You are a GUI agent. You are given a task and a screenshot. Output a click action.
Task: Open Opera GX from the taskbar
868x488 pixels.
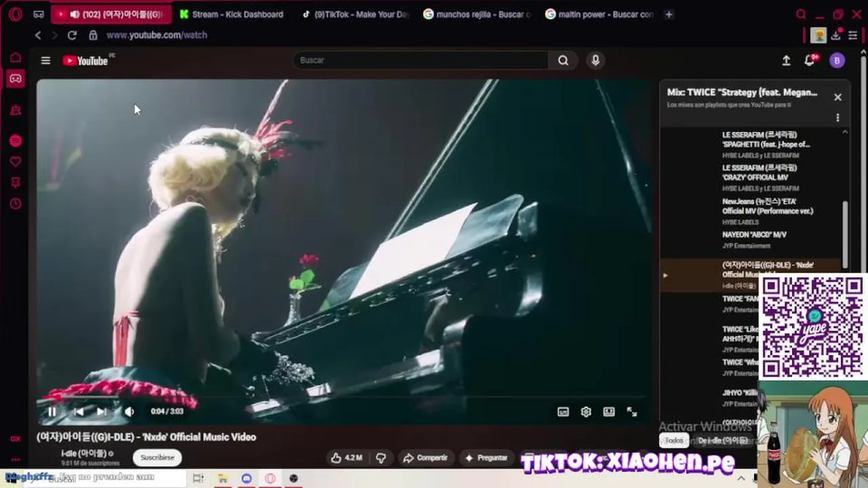click(x=270, y=479)
